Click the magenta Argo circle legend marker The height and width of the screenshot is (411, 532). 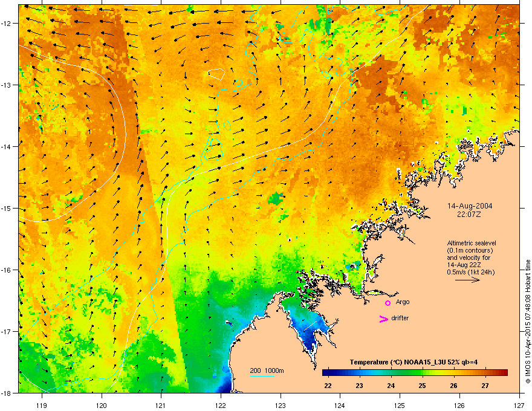388,303
